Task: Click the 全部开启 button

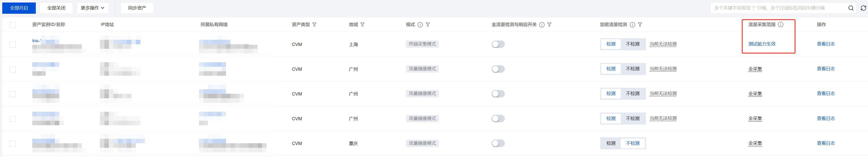Action: click(19, 8)
